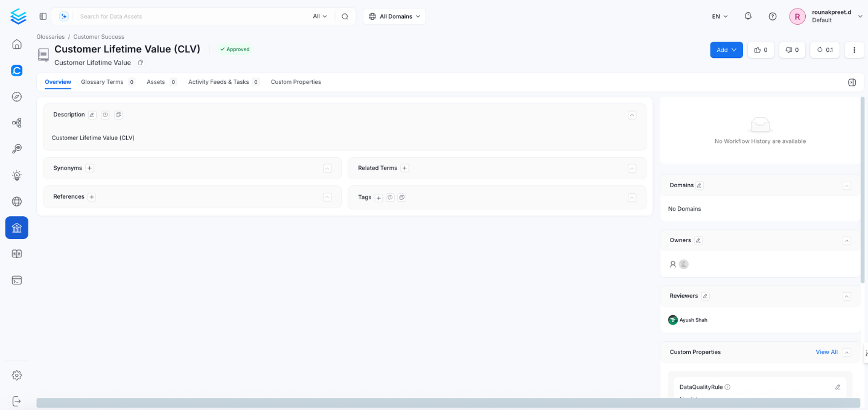The height and width of the screenshot is (410, 868).
Task: Open the Add button dropdown
Action: click(726, 50)
